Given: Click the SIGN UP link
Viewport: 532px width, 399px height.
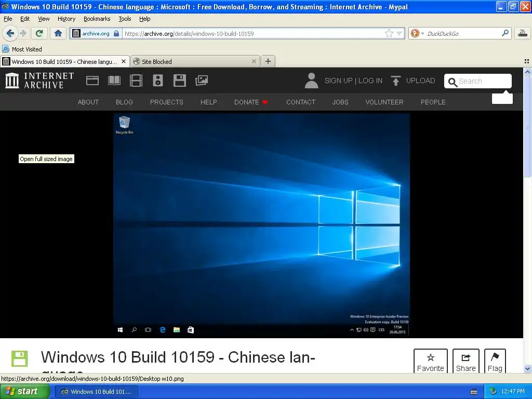Looking at the screenshot, I should 338,81.
